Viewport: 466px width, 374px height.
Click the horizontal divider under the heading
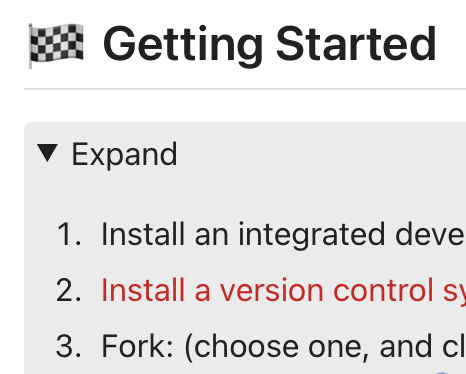(x=245, y=89)
